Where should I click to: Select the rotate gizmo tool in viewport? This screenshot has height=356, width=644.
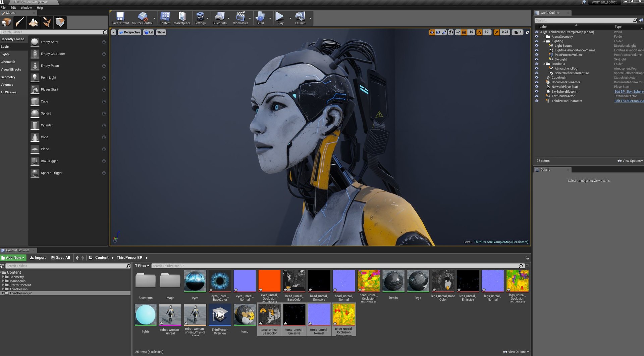(x=438, y=32)
